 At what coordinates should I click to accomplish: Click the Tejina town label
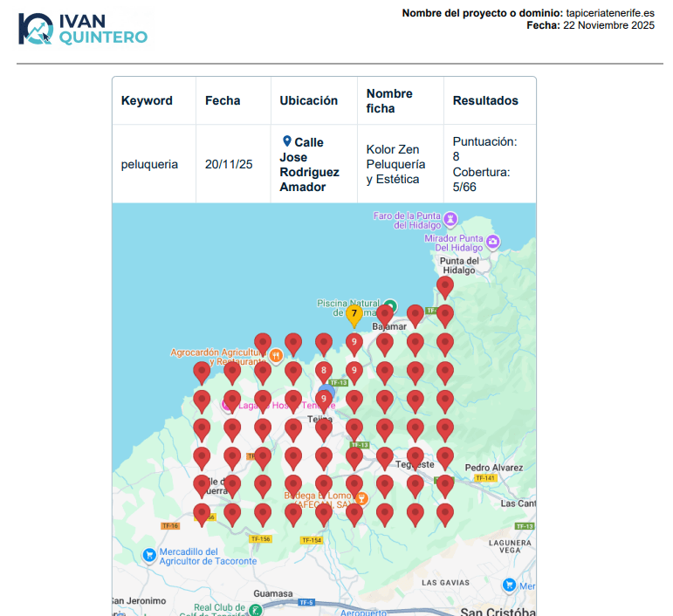[x=319, y=419]
